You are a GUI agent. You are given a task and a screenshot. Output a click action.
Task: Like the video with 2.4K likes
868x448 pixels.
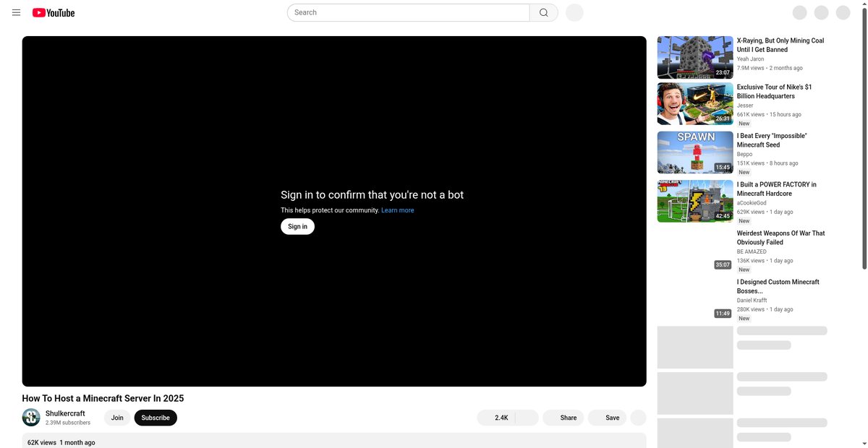[x=496, y=418]
